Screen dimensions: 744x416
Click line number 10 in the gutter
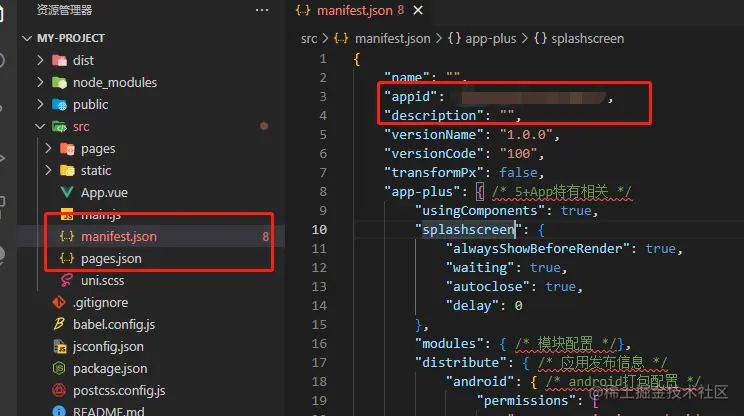coord(319,230)
